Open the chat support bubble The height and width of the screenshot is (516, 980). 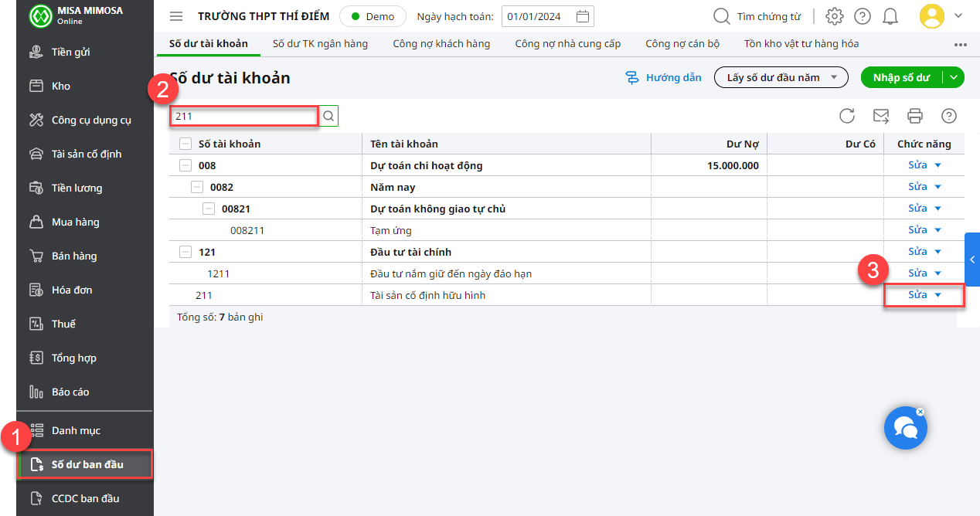pyautogui.click(x=904, y=428)
